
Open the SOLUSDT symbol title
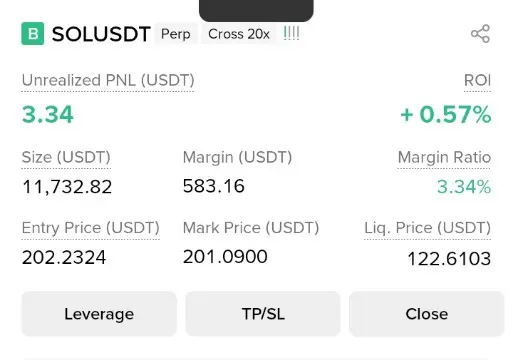pyautogui.click(x=101, y=34)
